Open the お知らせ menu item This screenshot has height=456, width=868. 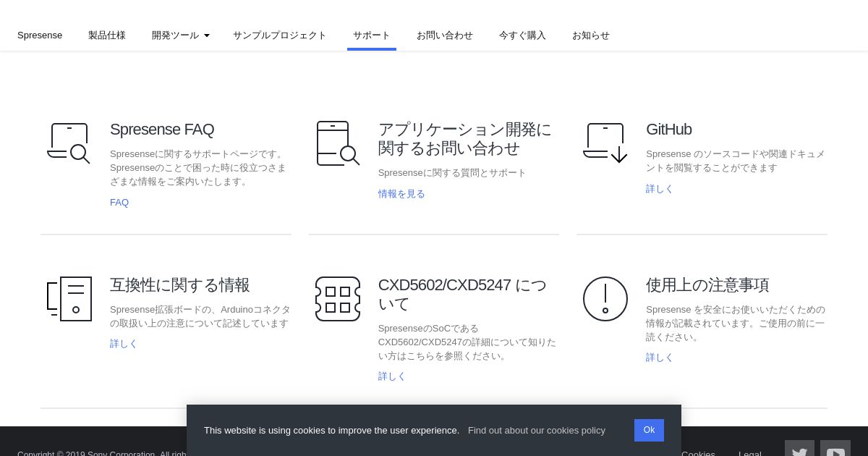pos(591,35)
